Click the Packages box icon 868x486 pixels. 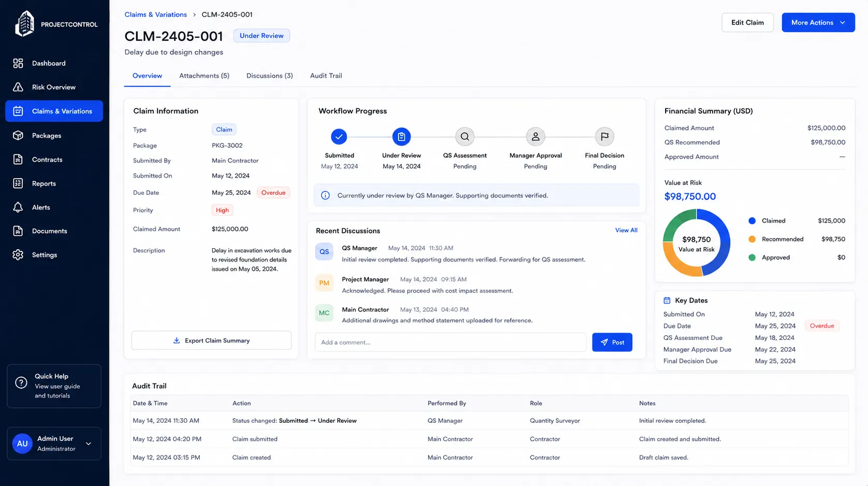18,135
